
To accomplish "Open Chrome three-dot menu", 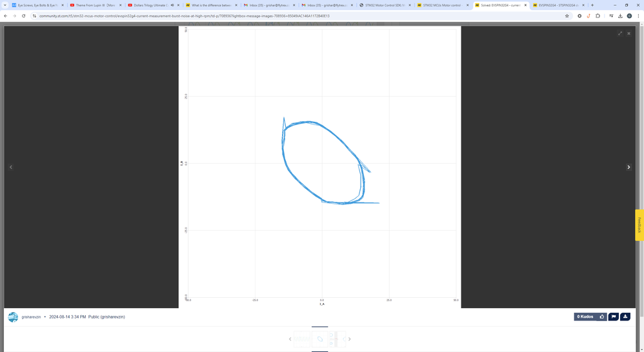I will tap(638, 16).
